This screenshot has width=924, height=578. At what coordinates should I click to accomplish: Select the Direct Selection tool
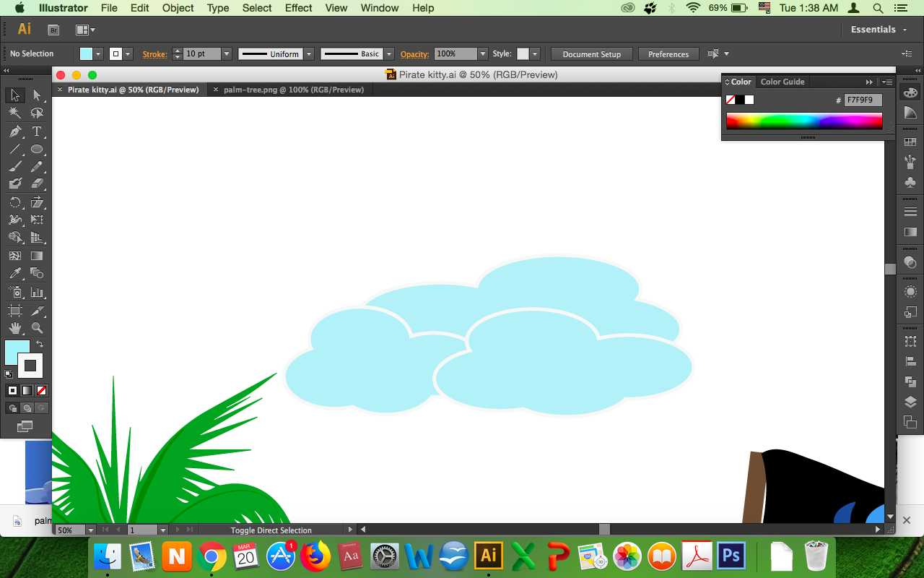37,95
